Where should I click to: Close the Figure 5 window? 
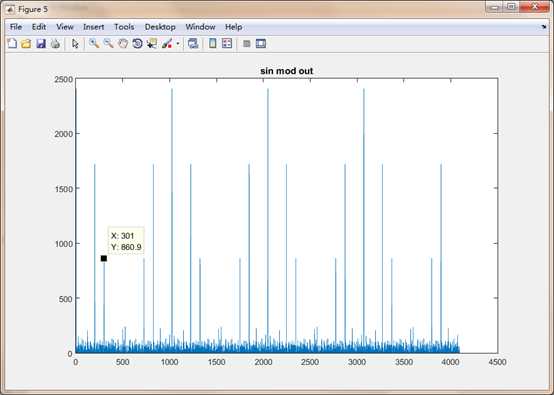point(535,7)
